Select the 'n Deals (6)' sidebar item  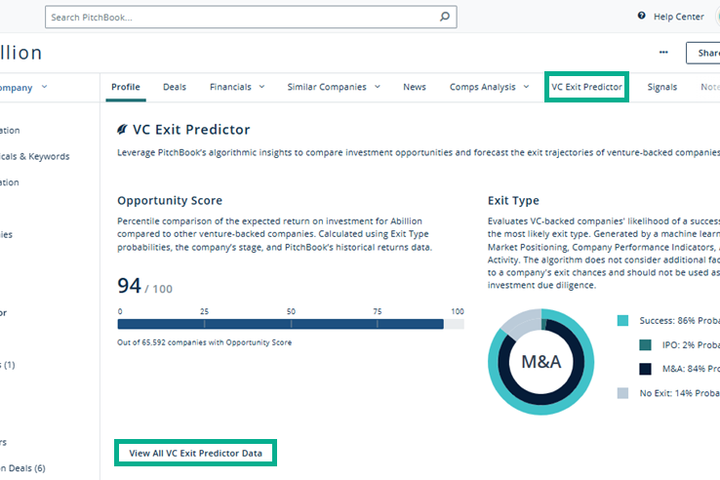click(23, 468)
